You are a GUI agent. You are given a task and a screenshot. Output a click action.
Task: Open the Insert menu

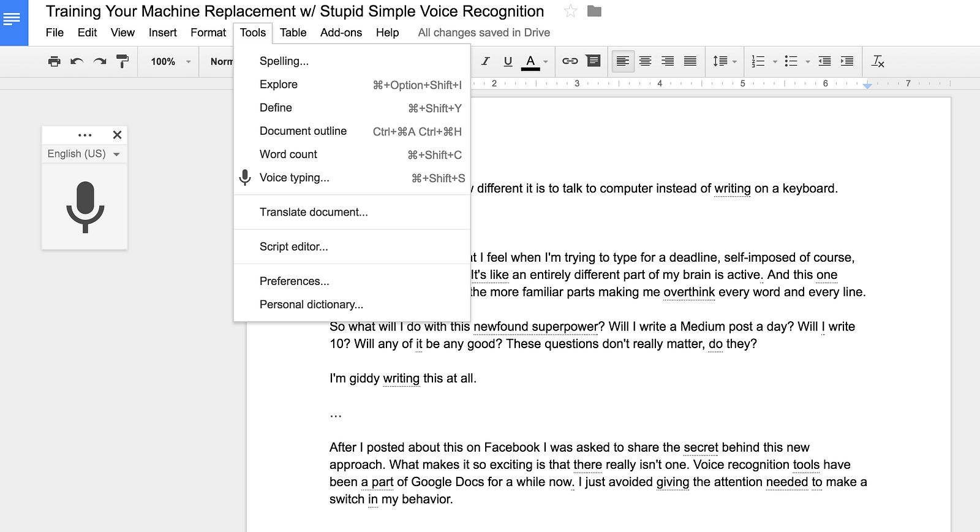(162, 32)
